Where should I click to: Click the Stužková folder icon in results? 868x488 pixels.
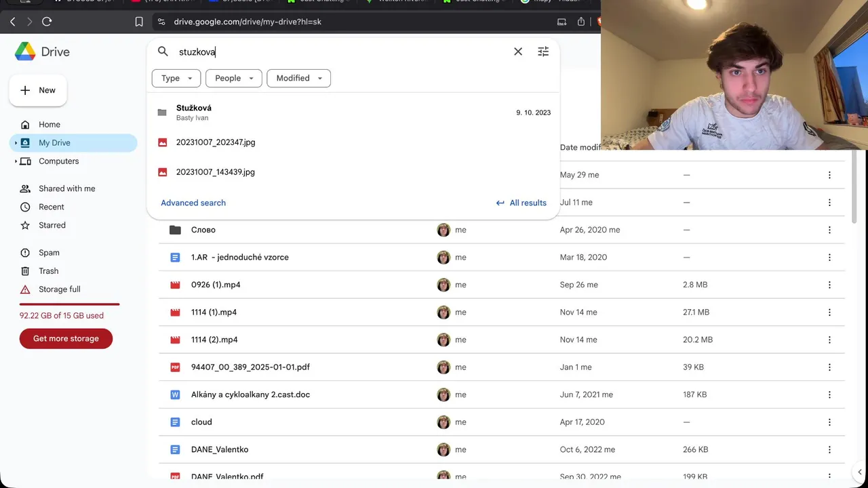click(162, 113)
